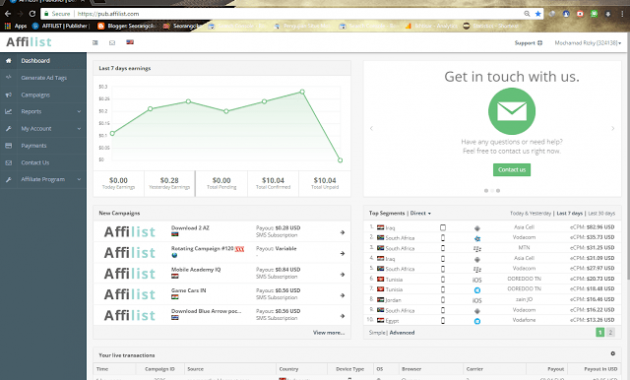The width and height of the screenshot is (630, 380).
Task: Click the first Iraq Asia Cell segment row
Action: 492,227
